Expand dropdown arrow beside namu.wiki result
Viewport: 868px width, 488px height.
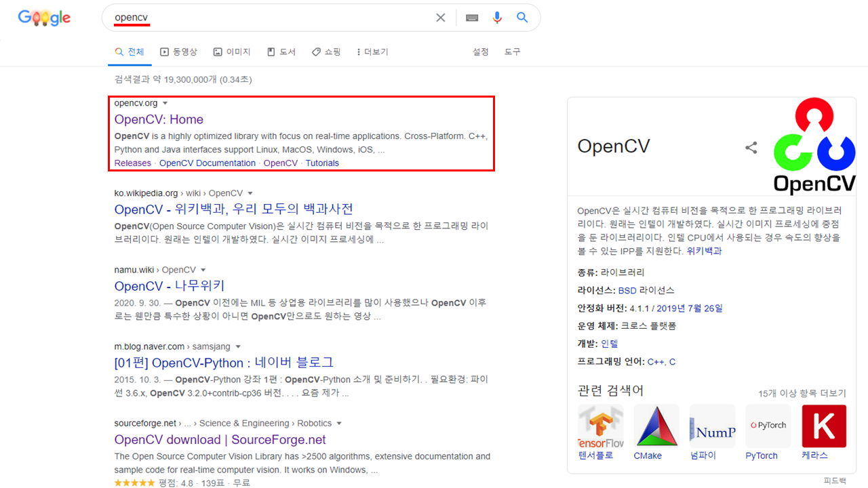coord(203,270)
